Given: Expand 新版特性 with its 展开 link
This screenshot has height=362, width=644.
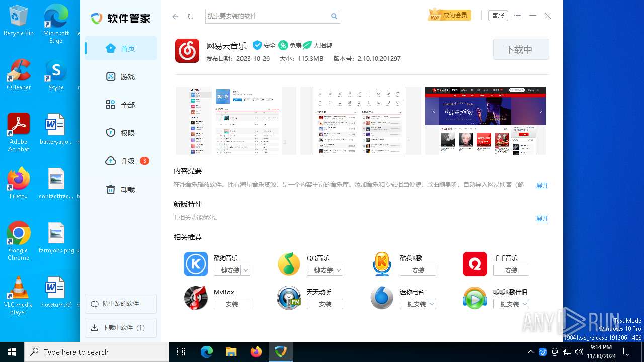Looking at the screenshot, I should click(x=542, y=219).
